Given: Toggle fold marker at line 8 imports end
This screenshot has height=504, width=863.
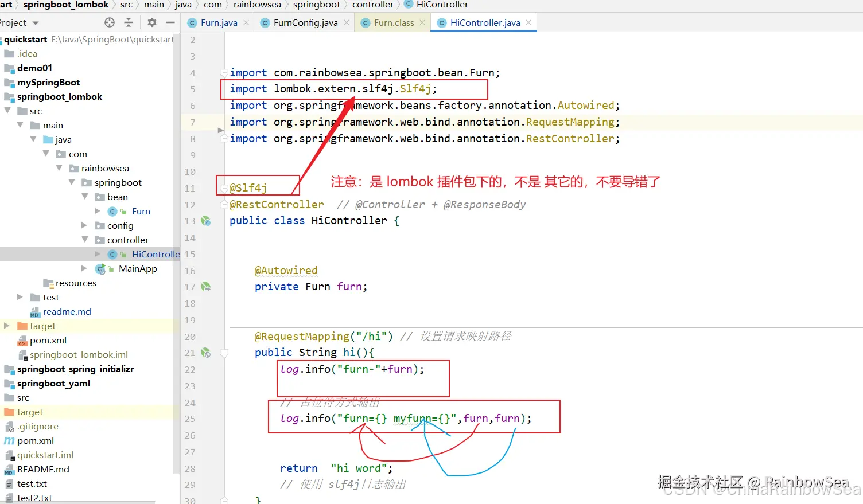Looking at the screenshot, I should tap(224, 139).
